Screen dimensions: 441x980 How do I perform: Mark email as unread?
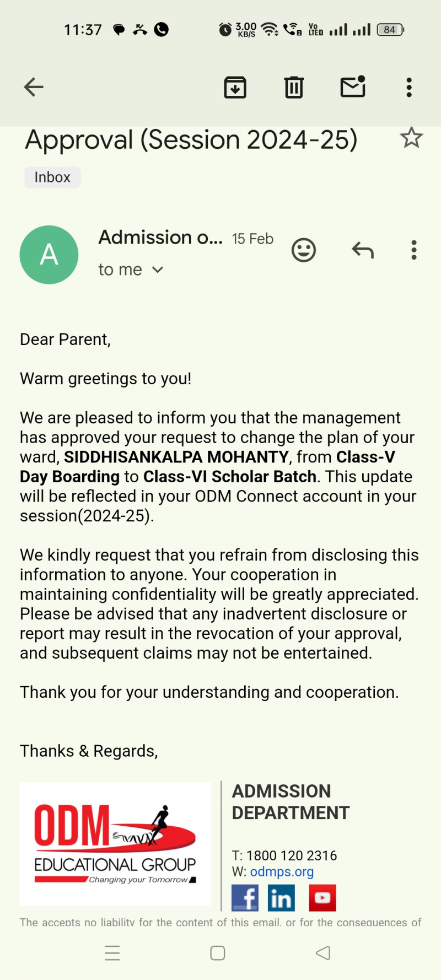pyautogui.click(x=353, y=87)
